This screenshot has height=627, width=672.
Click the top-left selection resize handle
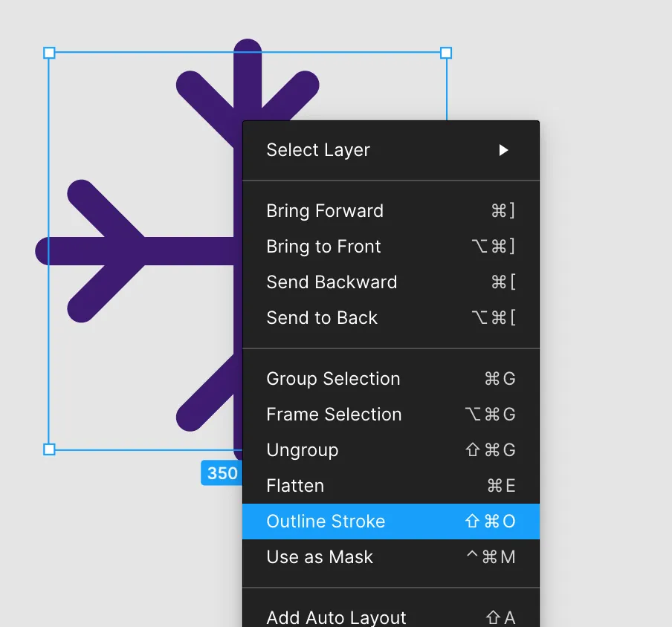coord(49,53)
